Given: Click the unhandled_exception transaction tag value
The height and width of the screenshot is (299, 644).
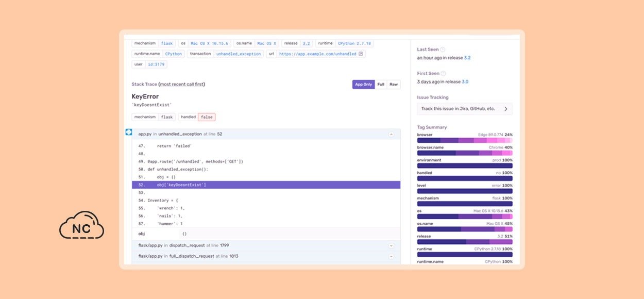Looking at the screenshot, I should coord(239,54).
